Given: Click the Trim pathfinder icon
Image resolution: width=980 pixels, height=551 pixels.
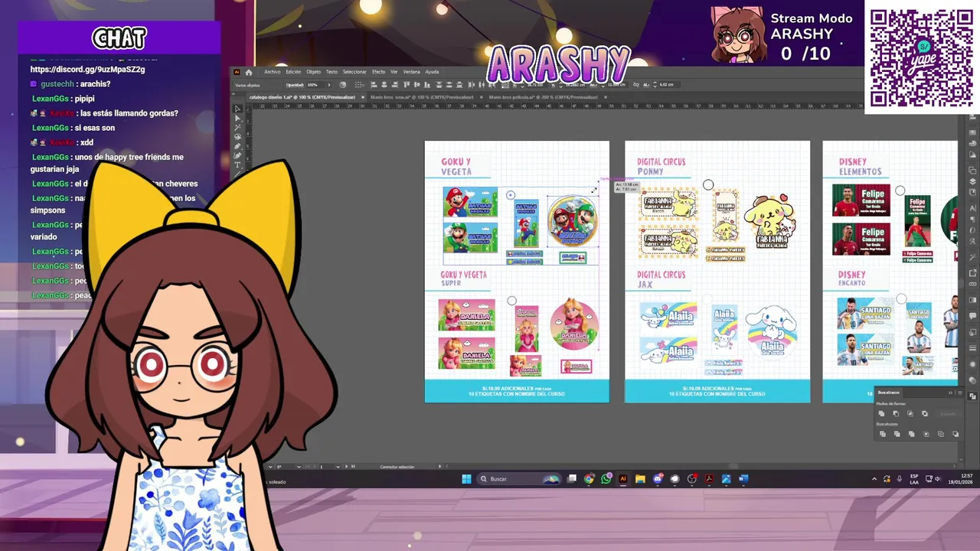Looking at the screenshot, I should pyautogui.click(x=897, y=434).
